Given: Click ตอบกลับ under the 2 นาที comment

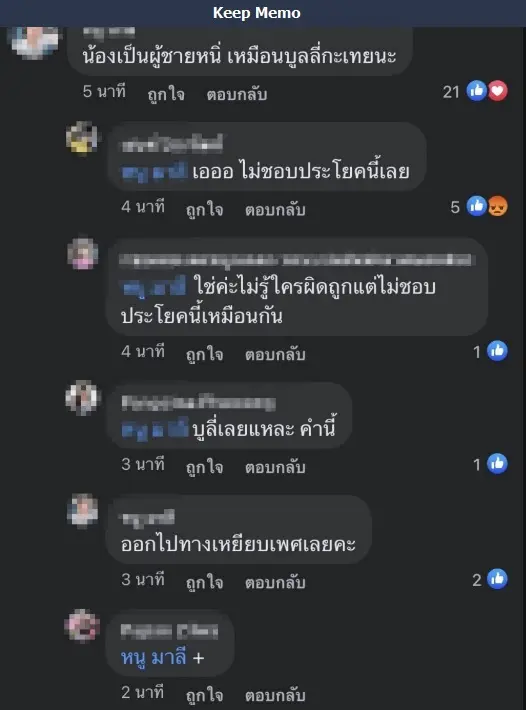Looking at the screenshot, I should coord(275,695).
